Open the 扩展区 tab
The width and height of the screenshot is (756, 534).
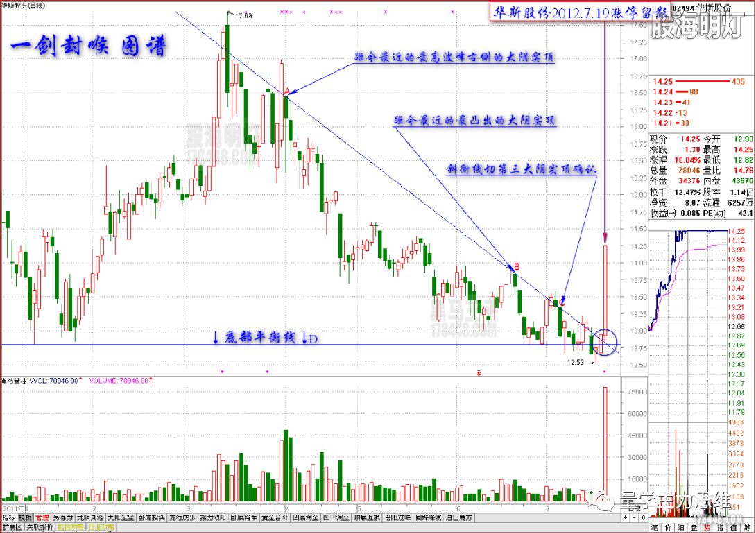12,528
